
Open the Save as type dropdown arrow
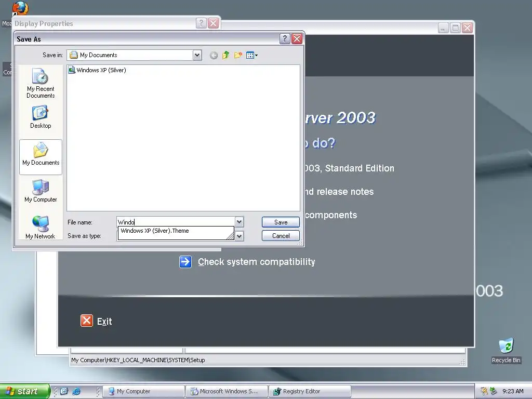[239, 236]
